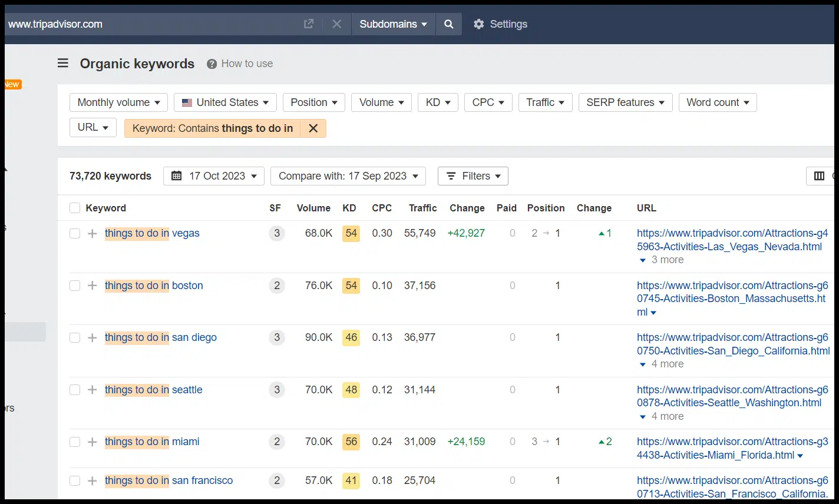Open the United States country dropdown
The width and height of the screenshot is (839, 504).
tap(225, 102)
